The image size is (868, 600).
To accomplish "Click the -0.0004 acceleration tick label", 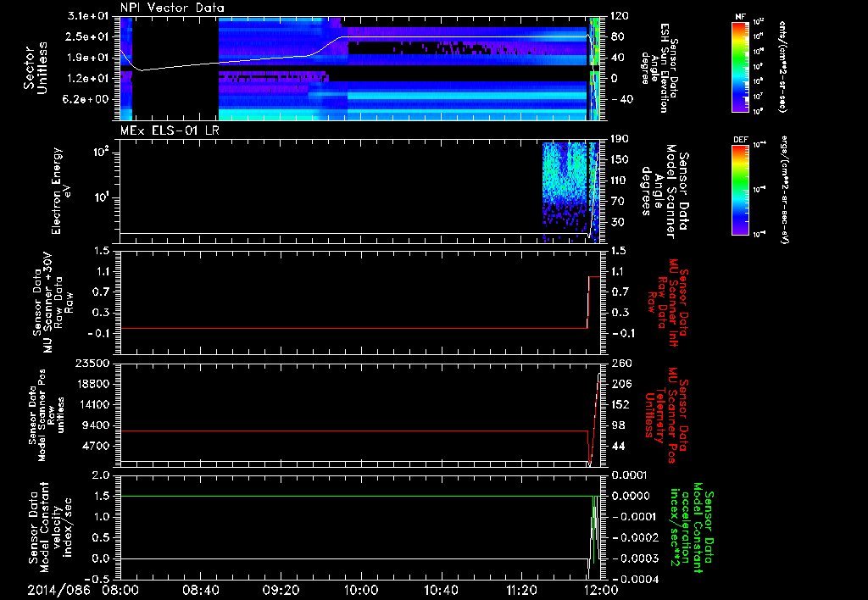I will click(x=634, y=580).
